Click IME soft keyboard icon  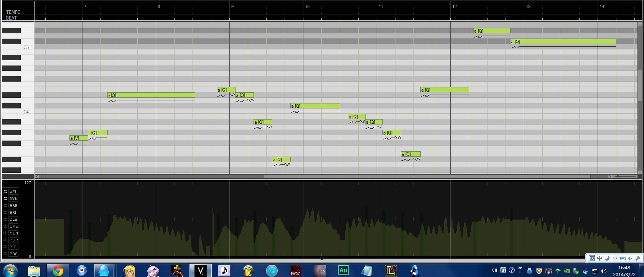[623, 258]
